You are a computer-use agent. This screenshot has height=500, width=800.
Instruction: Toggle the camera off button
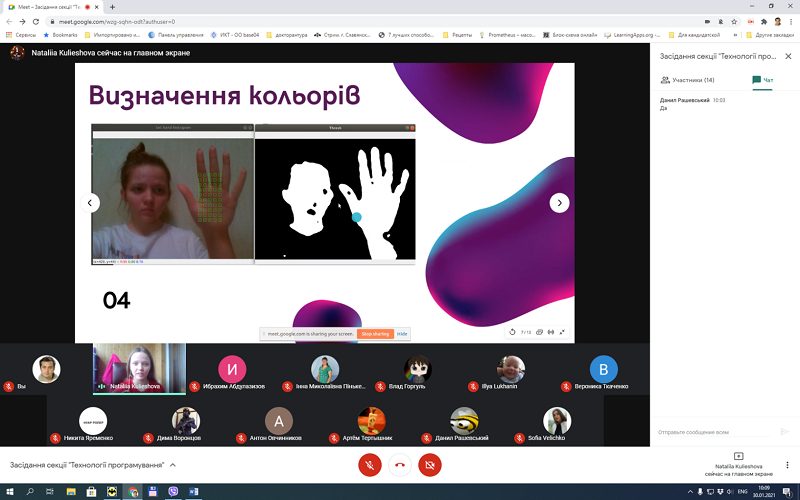430,465
